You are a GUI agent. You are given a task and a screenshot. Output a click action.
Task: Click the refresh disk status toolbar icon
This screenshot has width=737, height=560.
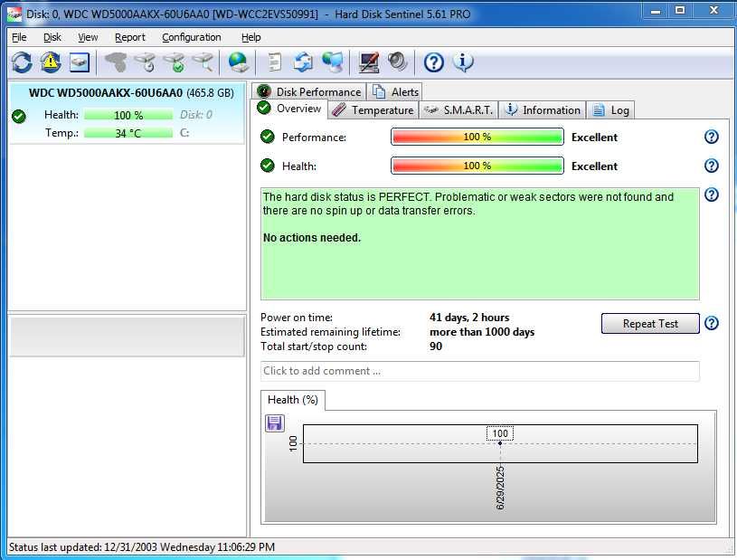(x=22, y=62)
